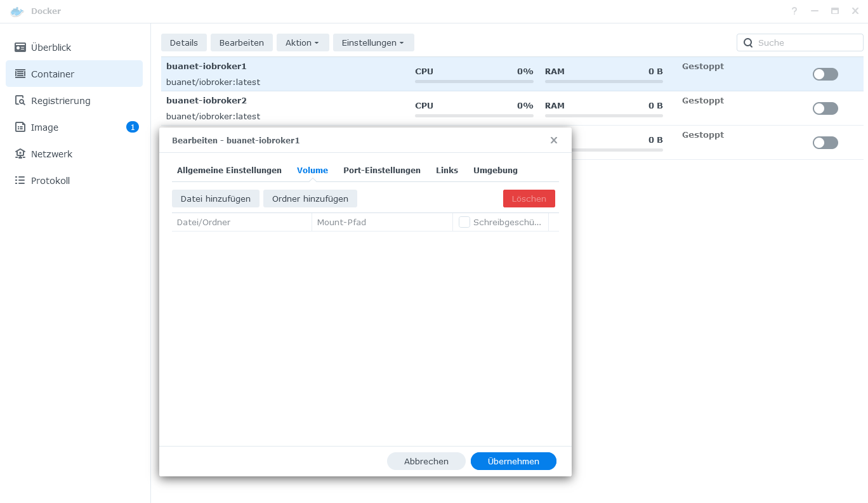The width and height of the screenshot is (868, 503).
Task: Check the Schreibgeschützt header checkbox
Action: (x=464, y=222)
